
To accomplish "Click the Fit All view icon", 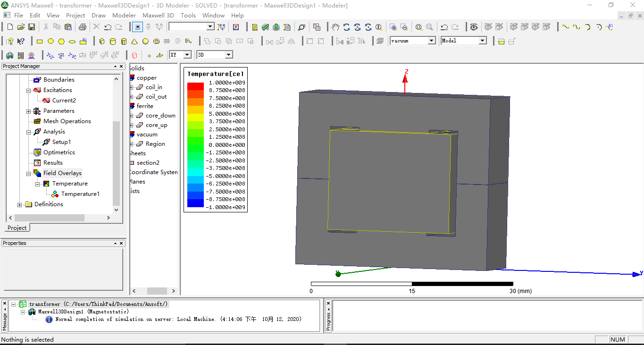I will pyautogui.click(x=418, y=27).
